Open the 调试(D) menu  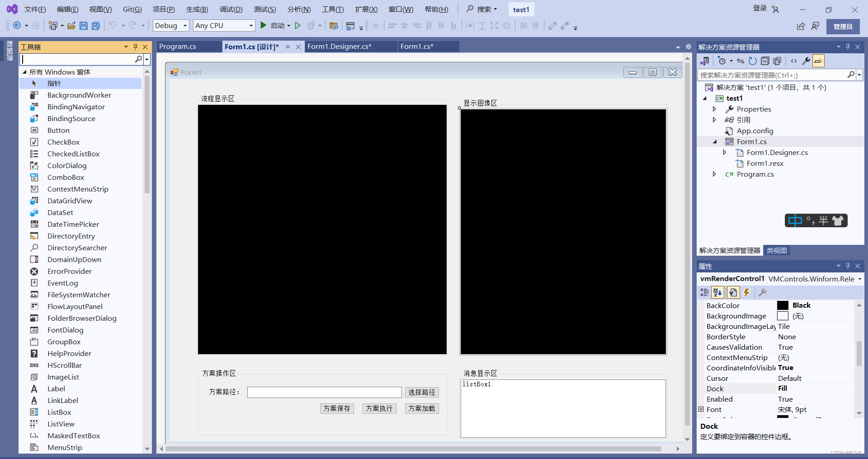click(x=231, y=9)
